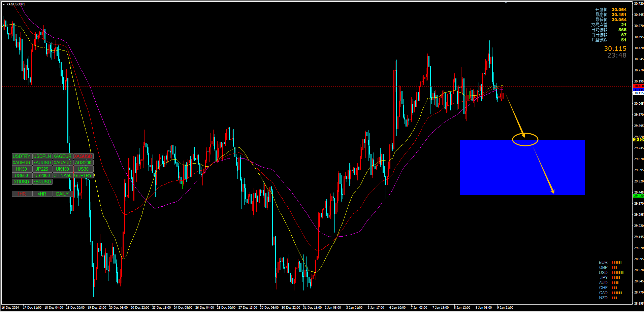Choose the XAUAUD symbol button
Screen dimensions: 644x312
pyautogui.click(x=63, y=163)
